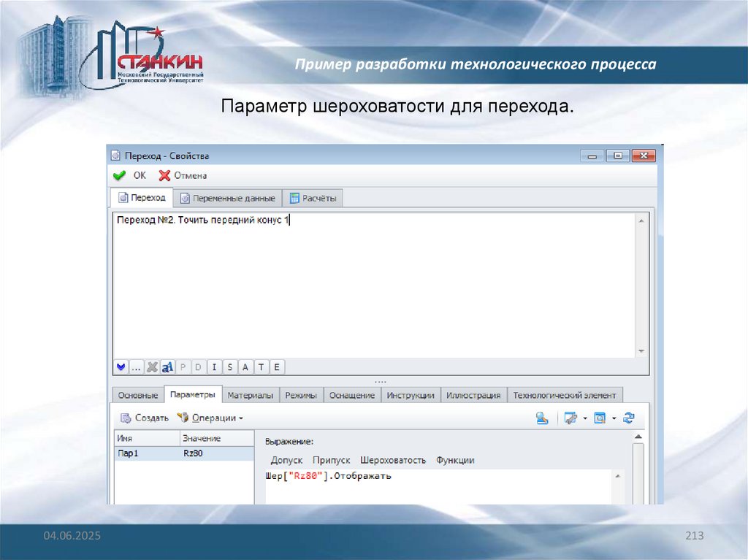Click the Функции expression link
The height and width of the screenshot is (560, 748).
pos(455,460)
